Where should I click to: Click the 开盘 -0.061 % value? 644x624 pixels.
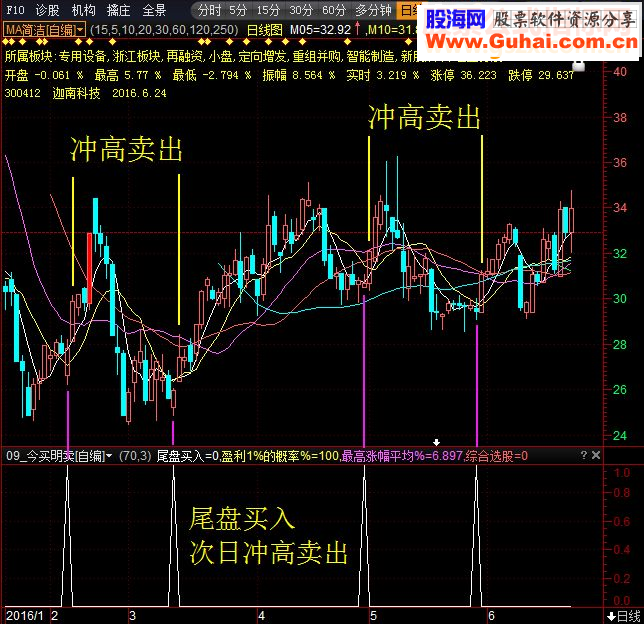click(44, 75)
